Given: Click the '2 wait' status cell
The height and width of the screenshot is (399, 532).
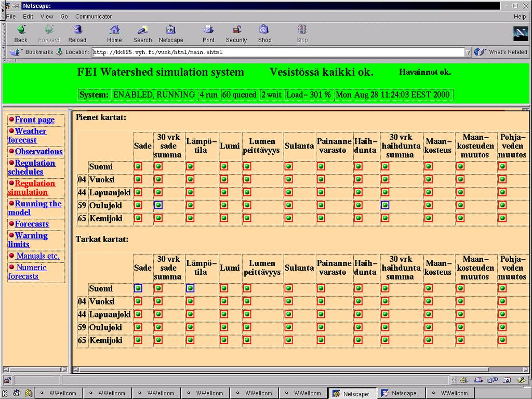Looking at the screenshot, I should [x=271, y=95].
